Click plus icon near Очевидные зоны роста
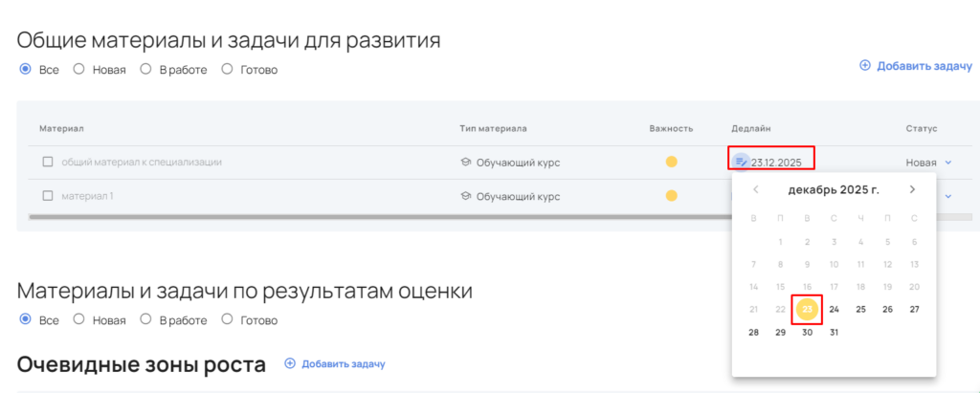The width and height of the screenshot is (980, 393). [290, 364]
